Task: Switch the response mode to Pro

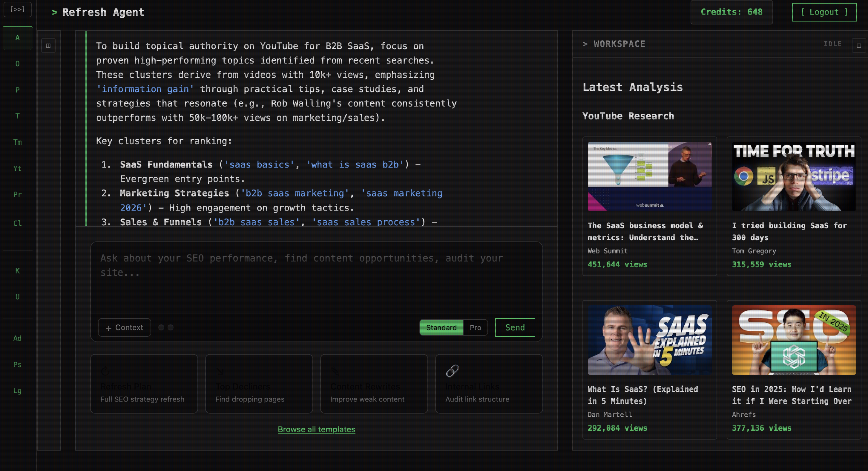Action: [x=475, y=327]
